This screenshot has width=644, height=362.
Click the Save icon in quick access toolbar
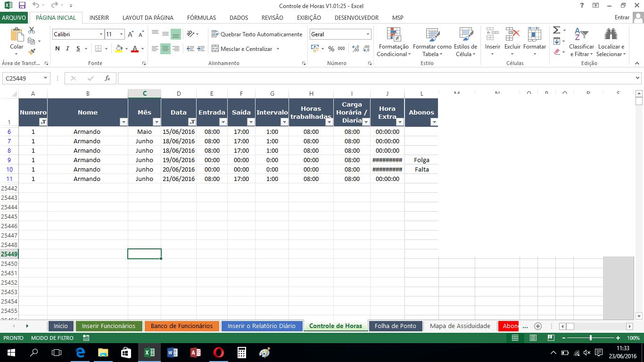(22, 5)
